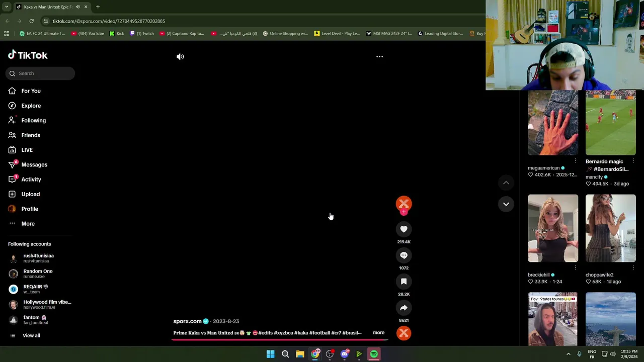
Task: Click the sporx.com author name
Action: (187, 321)
